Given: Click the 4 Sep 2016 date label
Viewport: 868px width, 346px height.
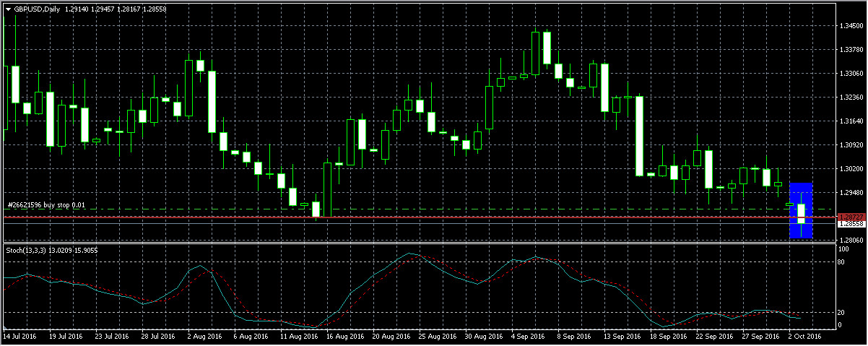Looking at the screenshot, I should (529, 337).
